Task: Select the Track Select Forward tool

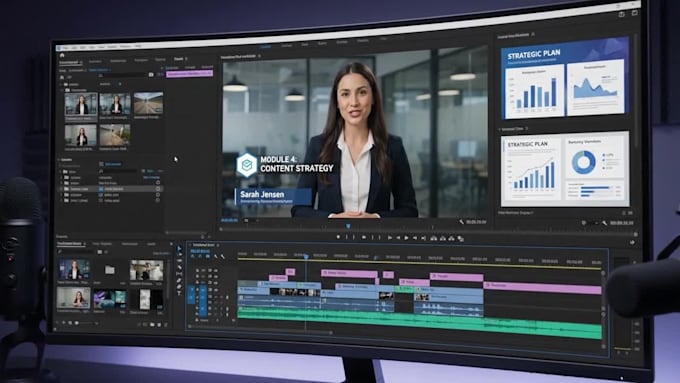Action: click(x=180, y=255)
